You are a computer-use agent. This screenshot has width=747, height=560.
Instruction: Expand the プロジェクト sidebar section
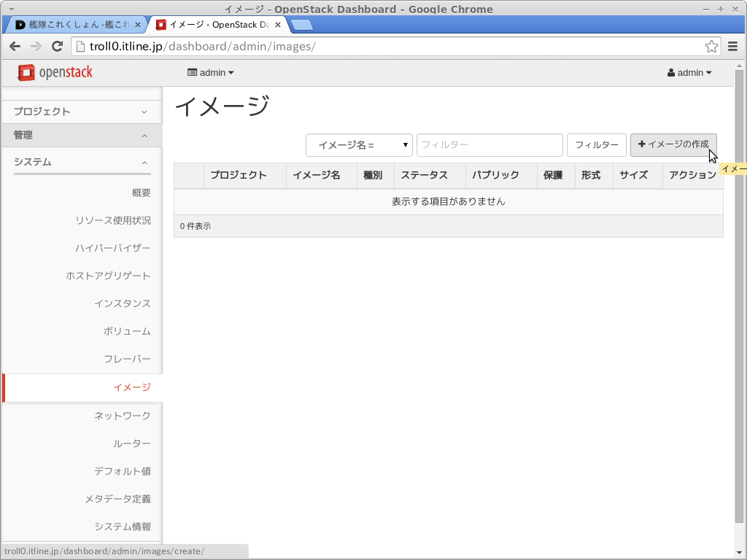click(81, 112)
